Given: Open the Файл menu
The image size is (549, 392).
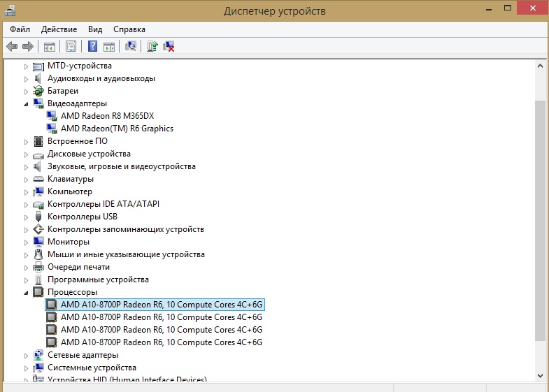Looking at the screenshot, I should [20, 29].
